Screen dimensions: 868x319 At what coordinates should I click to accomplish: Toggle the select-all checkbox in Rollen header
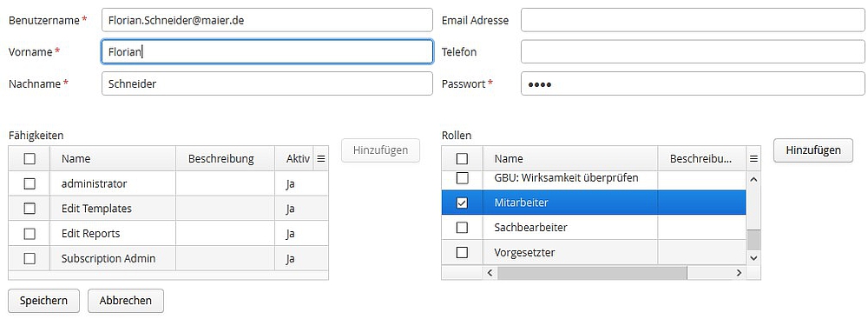tap(462, 159)
